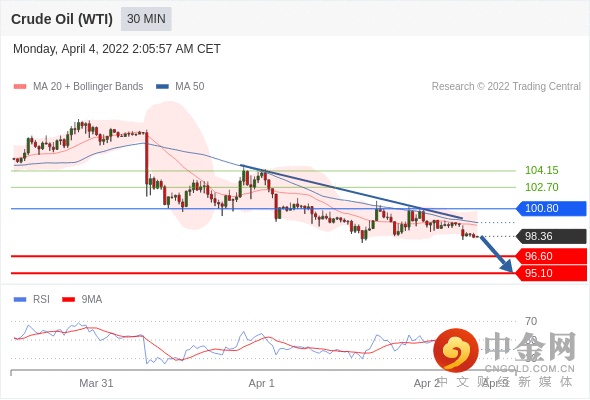Click the date 'Monday, April 4, 2022 2:05:57 AM CET'
Viewport: 590px width, 400px height.
point(117,49)
